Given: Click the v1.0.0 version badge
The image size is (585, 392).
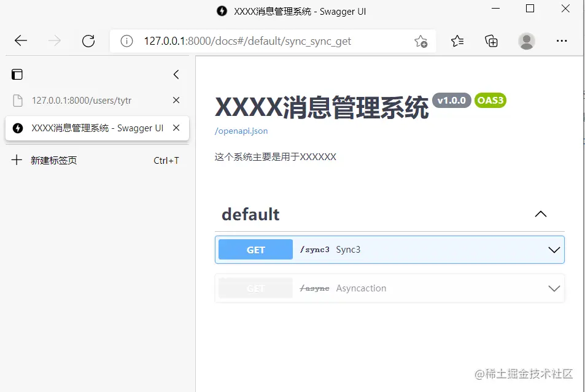Looking at the screenshot, I should pyautogui.click(x=451, y=101).
